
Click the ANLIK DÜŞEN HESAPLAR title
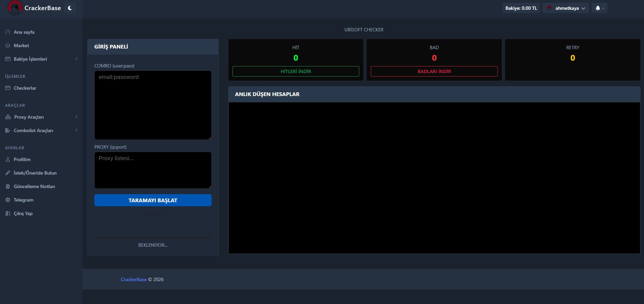click(267, 94)
